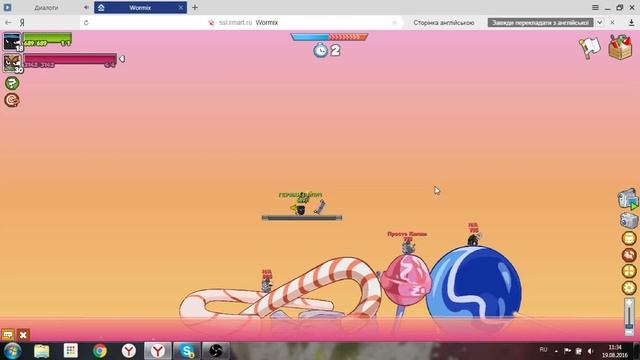
Task: Open OBS Studio from the taskbar
Action: 216,351
